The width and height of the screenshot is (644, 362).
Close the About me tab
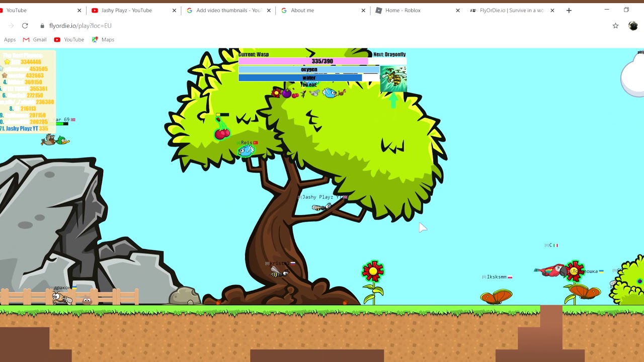point(363,10)
